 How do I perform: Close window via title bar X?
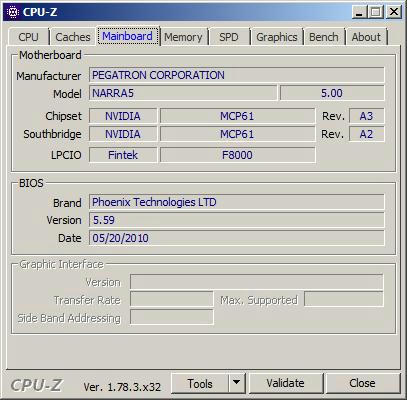coord(394,12)
